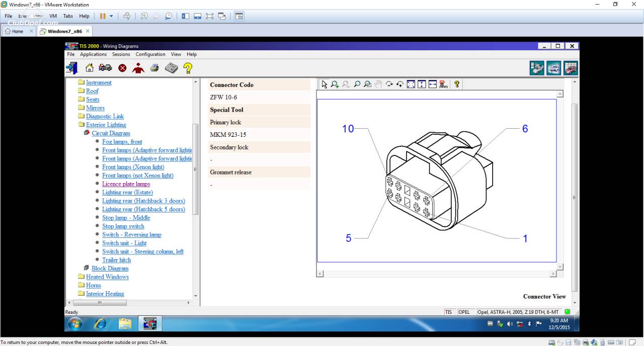Rotate diagram counter-clockwise
Image resolution: width=644 pixels, height=346 pixels.
coord(399,84)
